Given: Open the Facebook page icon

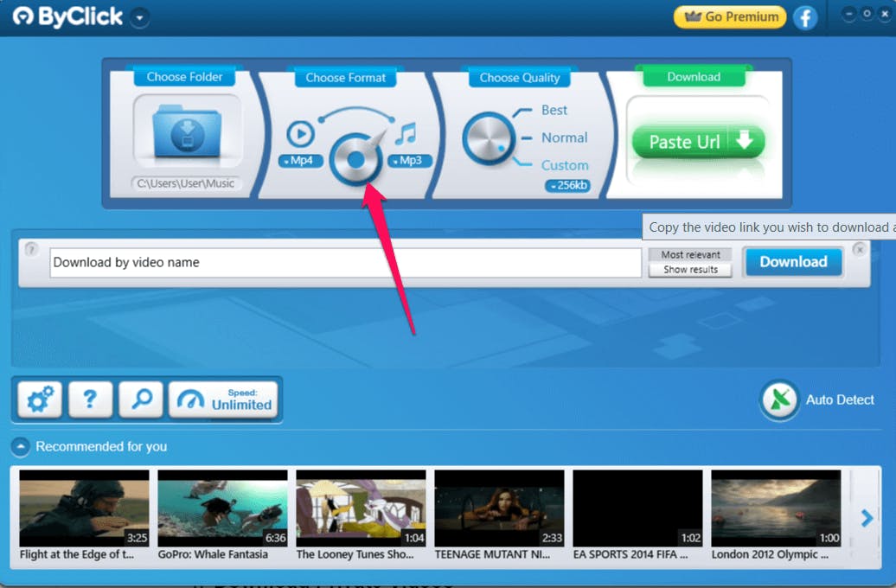Looking at the screenshot, I should pos(805,17).
